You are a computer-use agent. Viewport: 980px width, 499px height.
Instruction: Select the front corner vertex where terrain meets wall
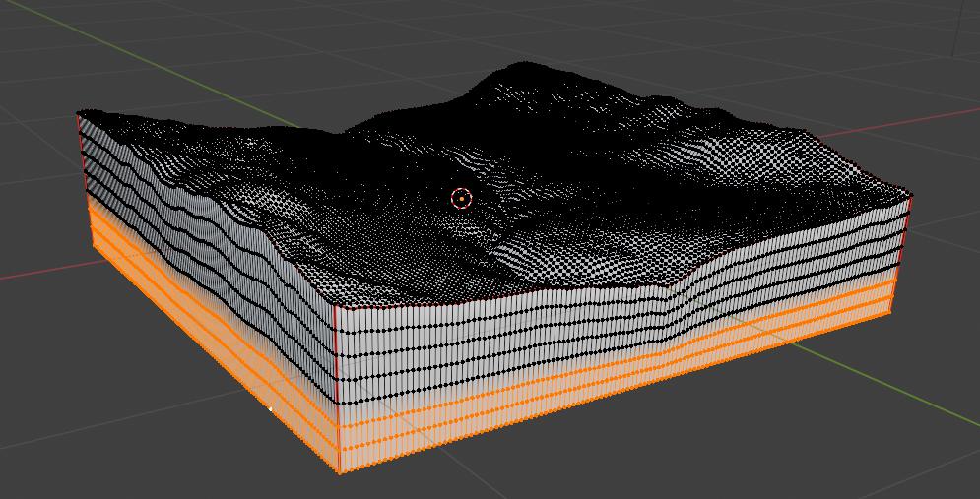[x=335, y=306]
